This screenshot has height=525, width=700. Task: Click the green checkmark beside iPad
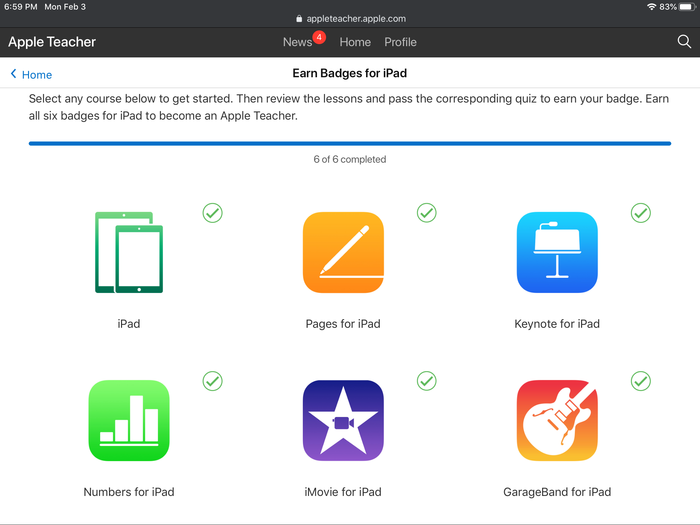click(212, 213)
